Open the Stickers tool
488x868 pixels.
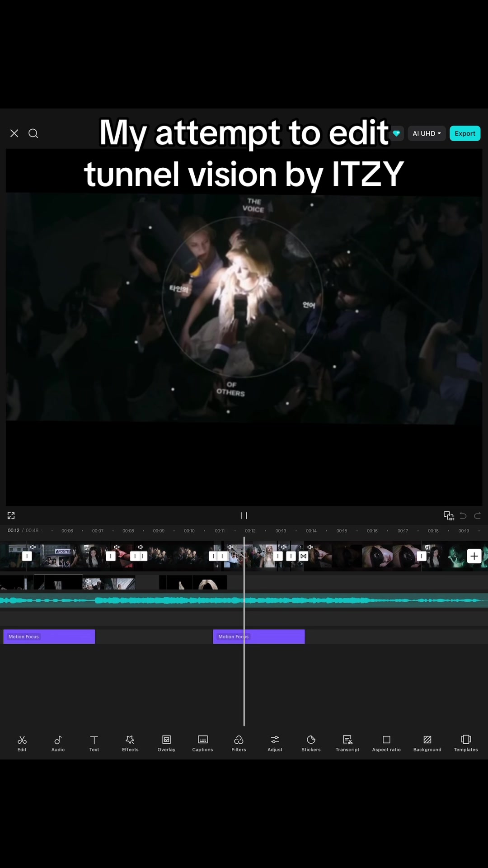(x=311, y=744)
